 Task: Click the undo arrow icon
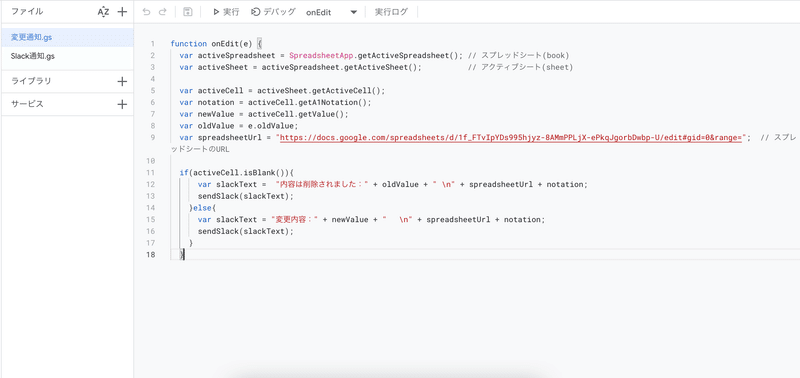[x=146, y=12]
